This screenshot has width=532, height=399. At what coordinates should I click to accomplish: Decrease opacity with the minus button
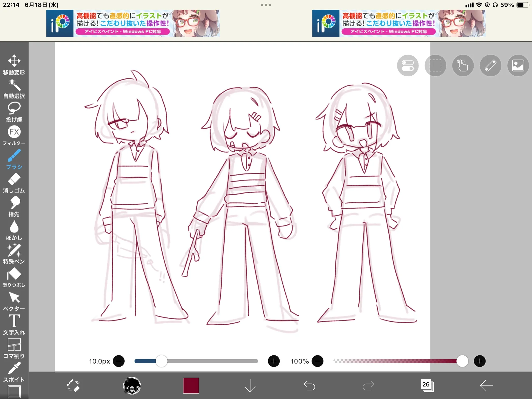(x=317, y=361)
